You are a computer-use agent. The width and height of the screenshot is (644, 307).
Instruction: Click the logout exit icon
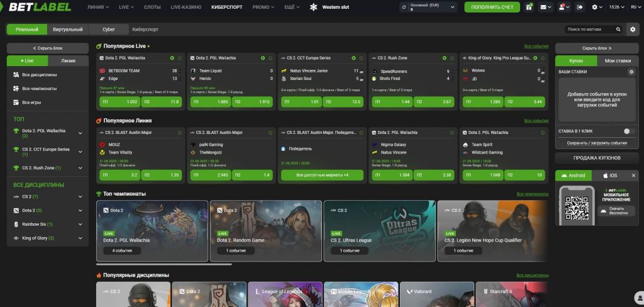point(579,7)
